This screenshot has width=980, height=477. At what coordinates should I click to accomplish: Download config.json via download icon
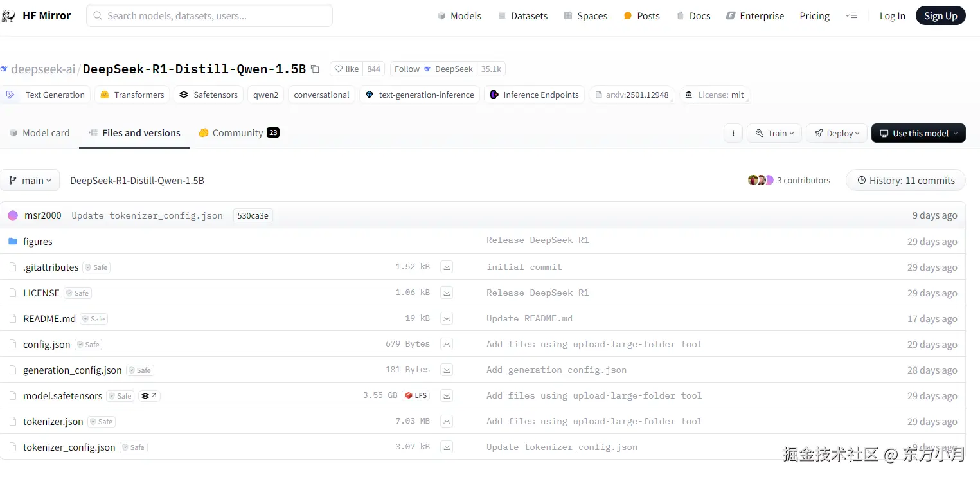[x=447, y=344]
